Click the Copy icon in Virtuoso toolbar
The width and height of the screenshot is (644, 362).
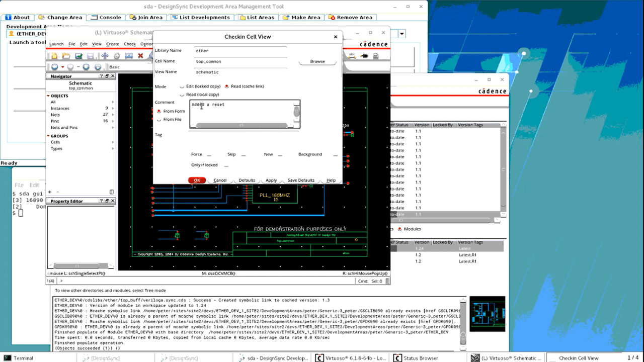pyautogui.click(x=117, y=56)
